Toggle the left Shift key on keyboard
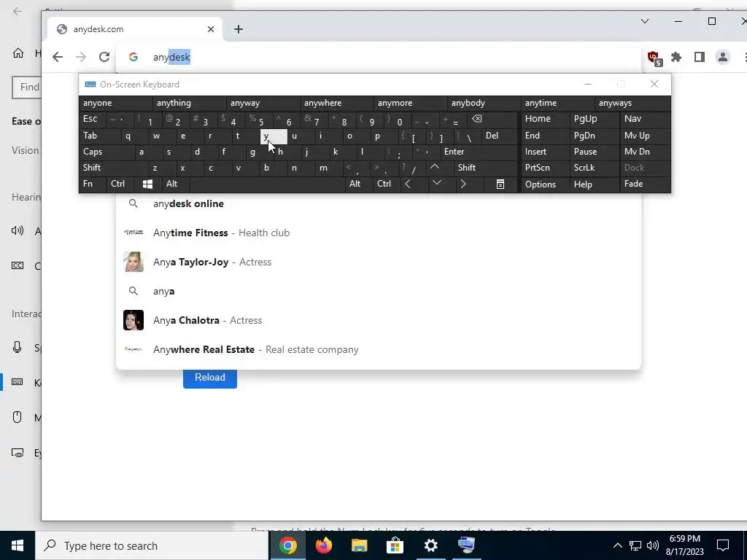 click(x=113, y=168)
